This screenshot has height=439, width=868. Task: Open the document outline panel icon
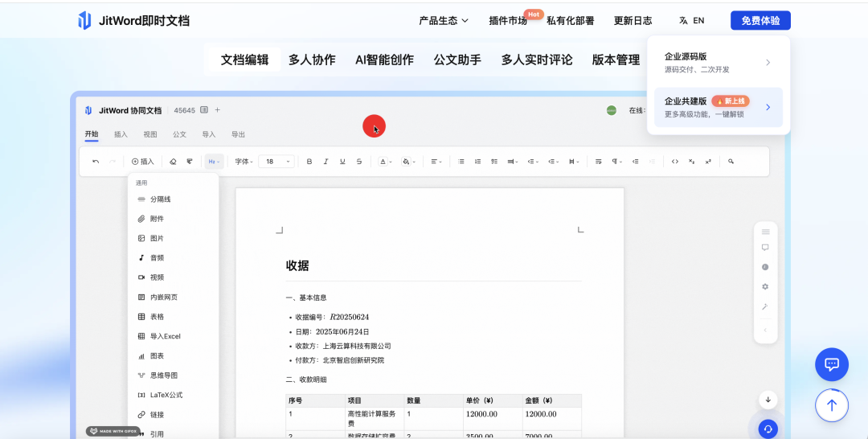coord(766,232)
